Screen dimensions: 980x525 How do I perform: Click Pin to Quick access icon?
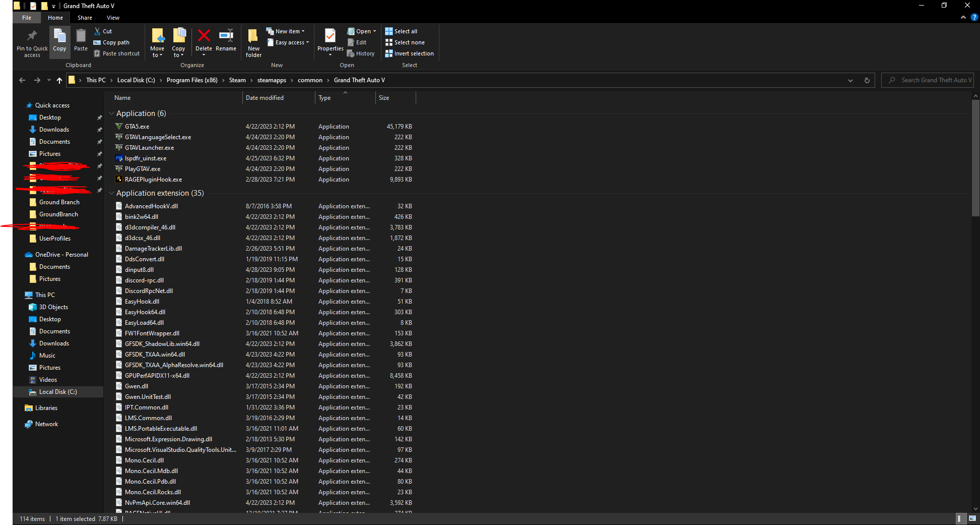(x=32, y=43)
